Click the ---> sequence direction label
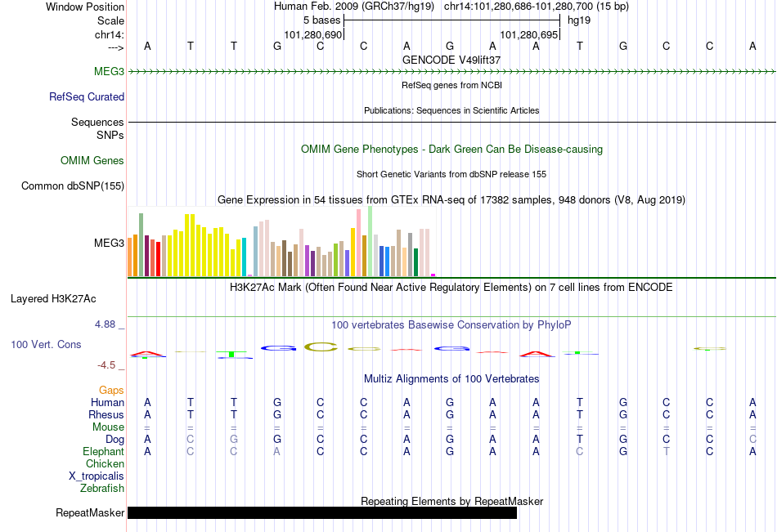Screen dimensions: 777x532 116,47
